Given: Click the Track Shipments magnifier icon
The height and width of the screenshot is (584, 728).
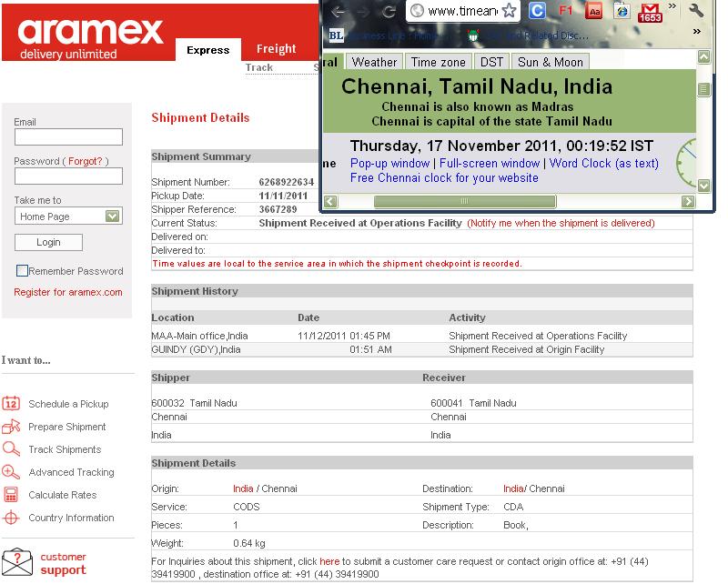Looking at the screenshot, I should pos(11,449).
